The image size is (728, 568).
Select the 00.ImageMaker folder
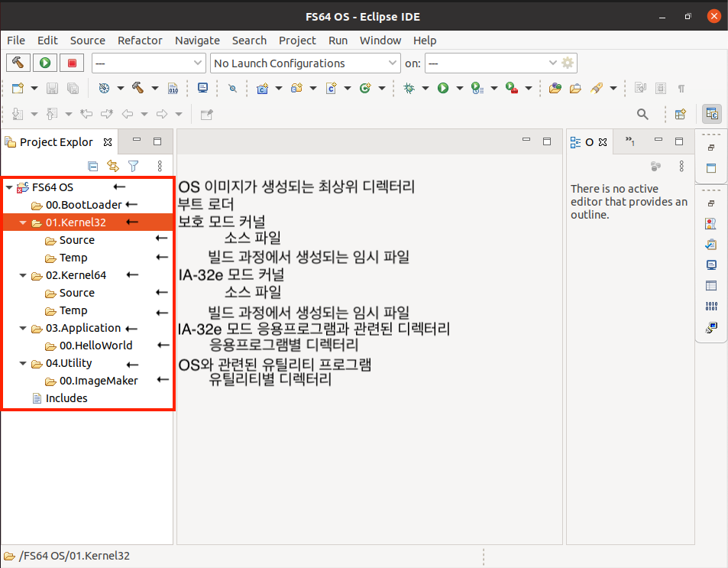(99, 381)
